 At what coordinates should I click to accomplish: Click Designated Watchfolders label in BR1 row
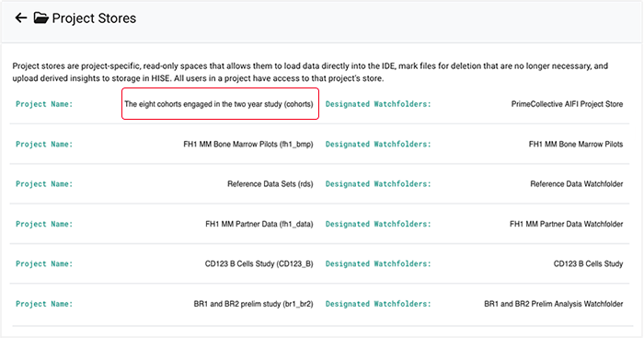[x=378, y=304]
